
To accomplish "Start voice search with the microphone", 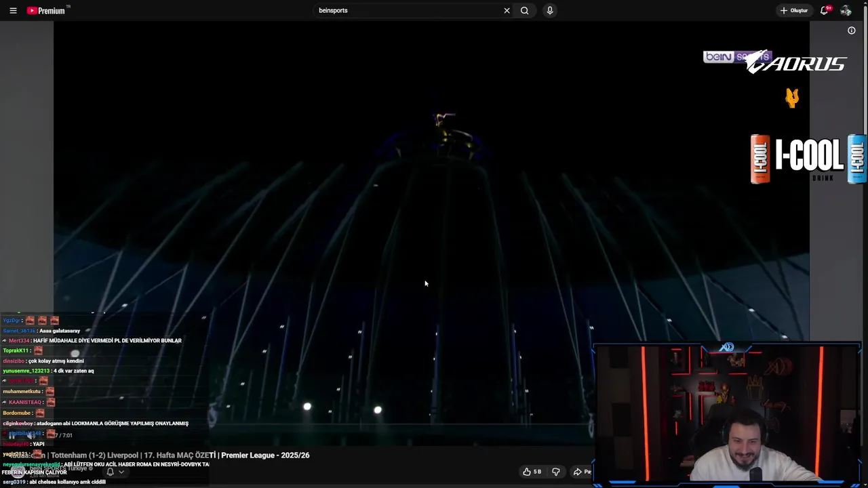I will [550, 11].
